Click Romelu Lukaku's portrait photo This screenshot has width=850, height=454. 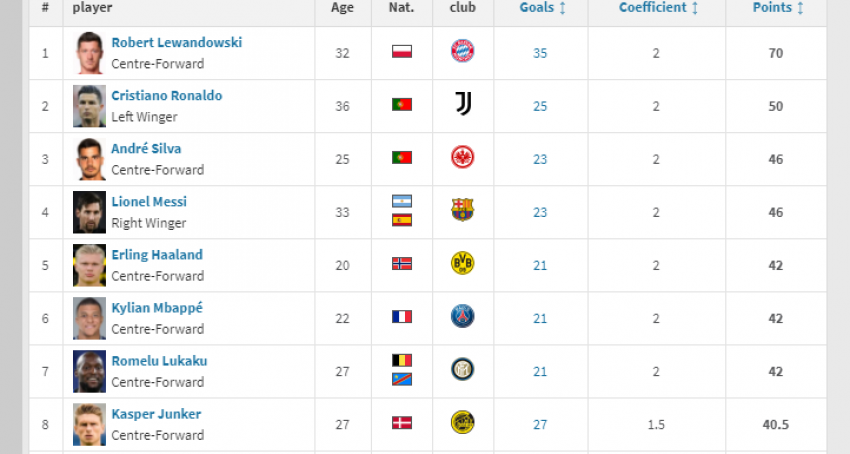(x=89, y=370)
